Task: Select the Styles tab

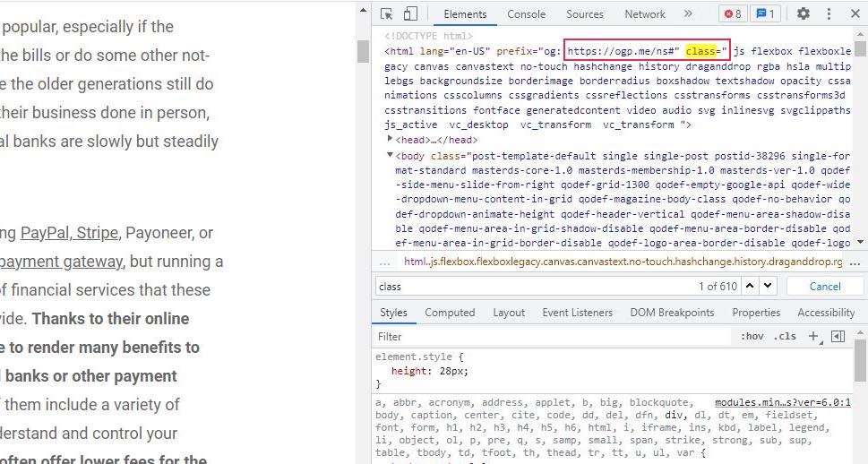Action: coord(393,313)
